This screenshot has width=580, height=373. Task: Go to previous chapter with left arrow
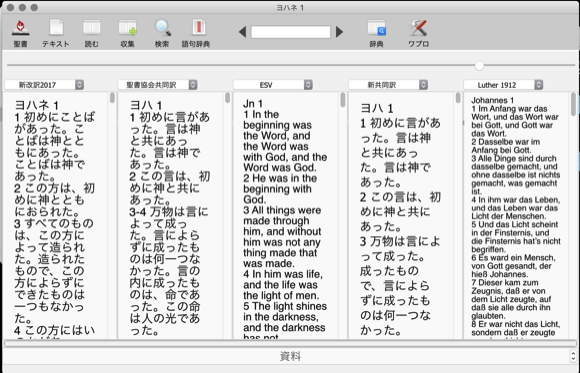tap(242, 32)
